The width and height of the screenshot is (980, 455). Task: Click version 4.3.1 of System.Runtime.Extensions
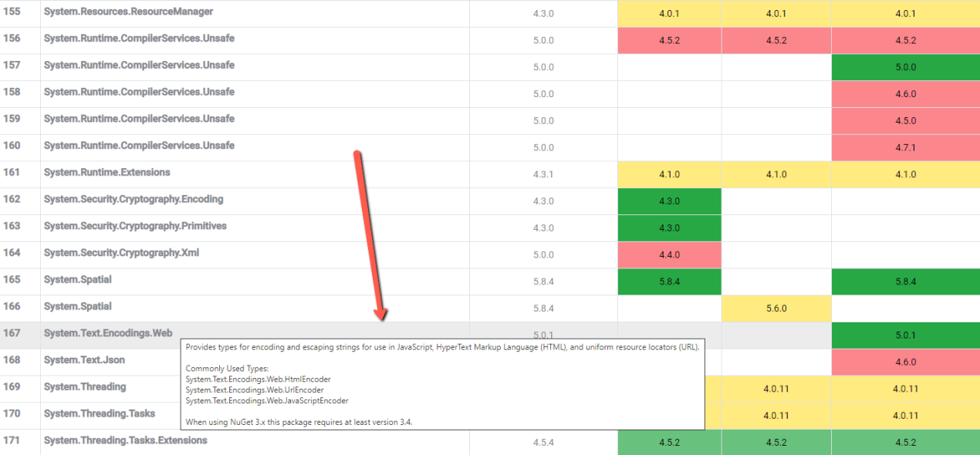[543, 174]
